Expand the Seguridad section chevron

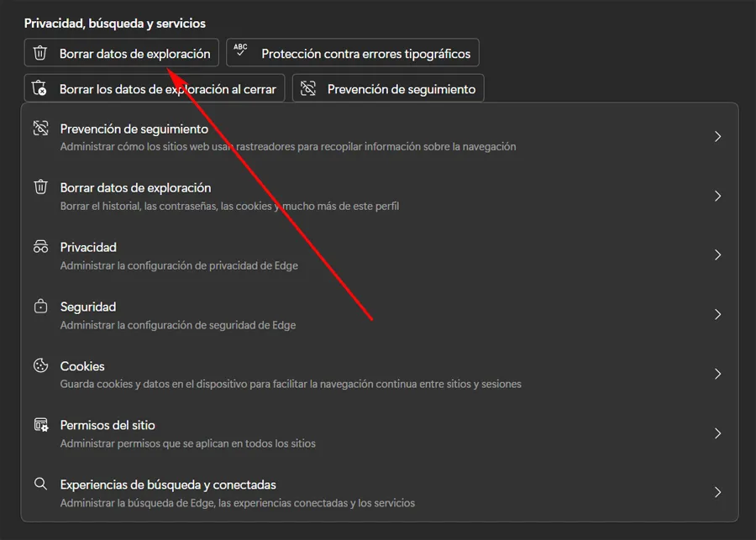(x=718, y=314)
